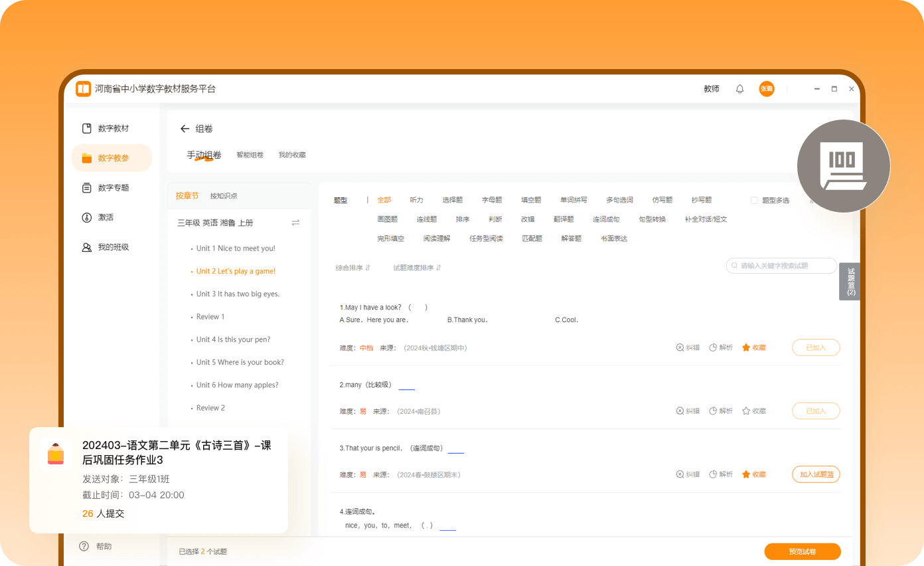Select Unit 3 It has two big eyes.
The width and height of the screenshot is (924, 566).
[238, 294]
